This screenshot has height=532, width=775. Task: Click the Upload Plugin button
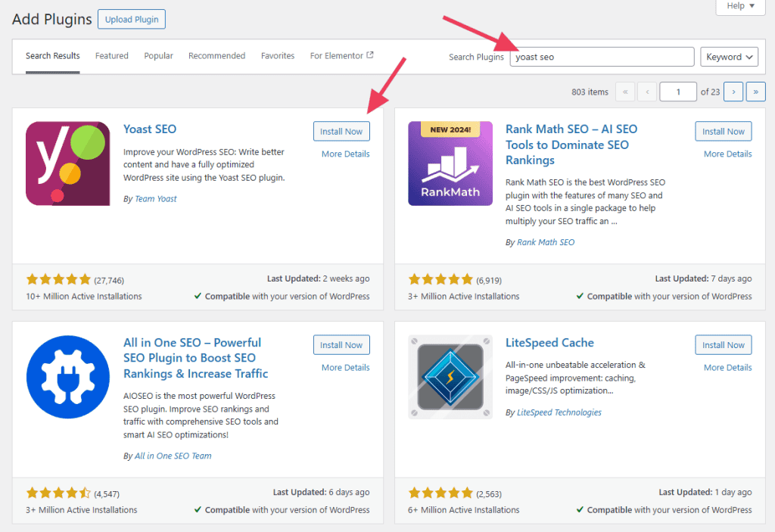[132, 19]
